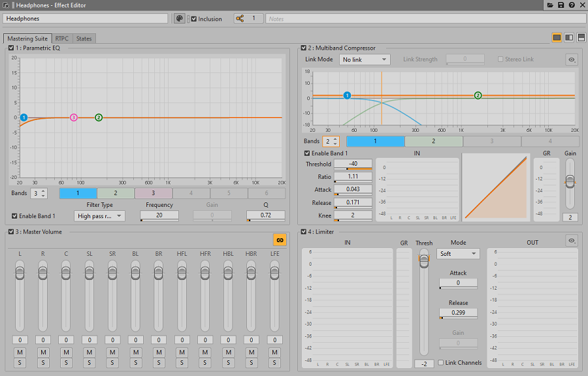The width and height of the screenshot is (588, 376).
Task: Disable the Parametric EQ Enable Band 1 checkbox
Action: point(15,216)
